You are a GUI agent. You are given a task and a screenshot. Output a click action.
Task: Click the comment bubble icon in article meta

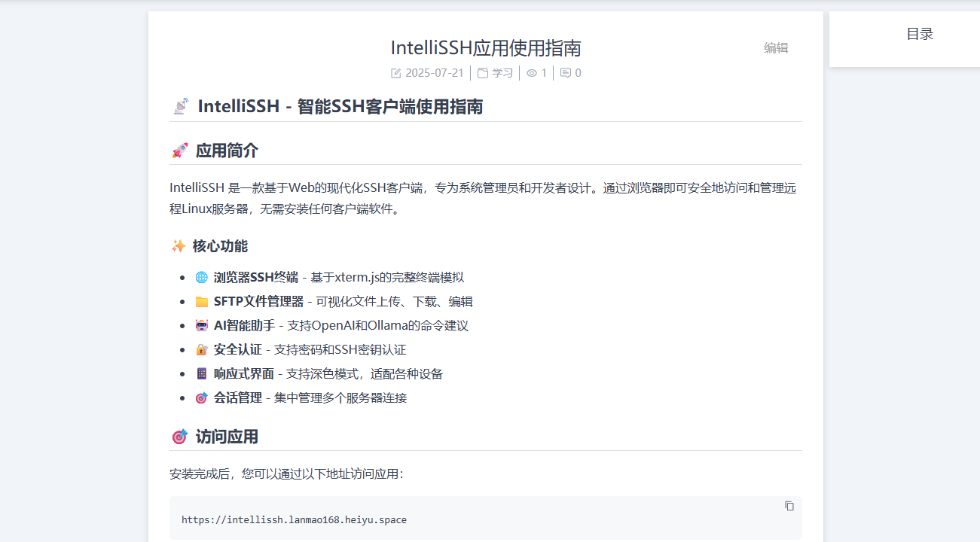(x=566, y=73)
